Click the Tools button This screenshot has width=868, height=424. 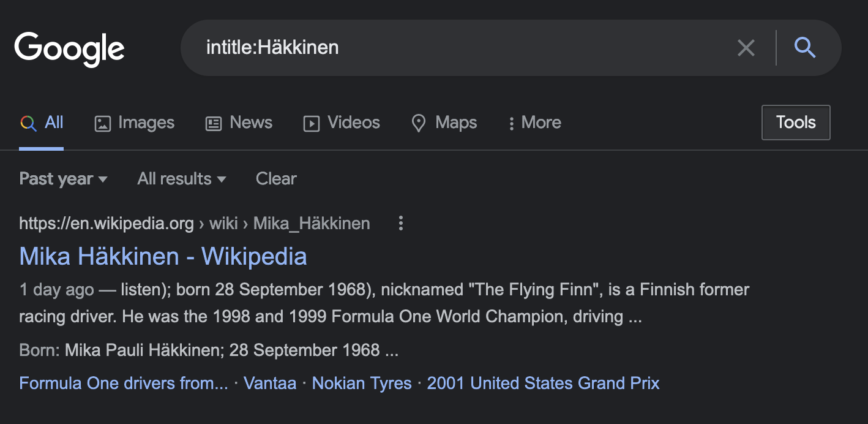795,122
